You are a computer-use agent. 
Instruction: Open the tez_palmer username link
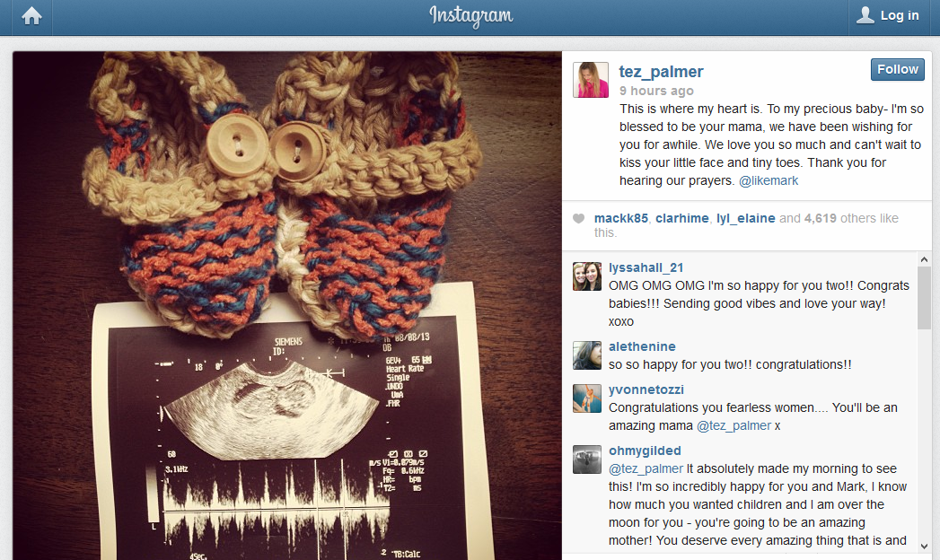pyautogui.click(x=661, y=72)
